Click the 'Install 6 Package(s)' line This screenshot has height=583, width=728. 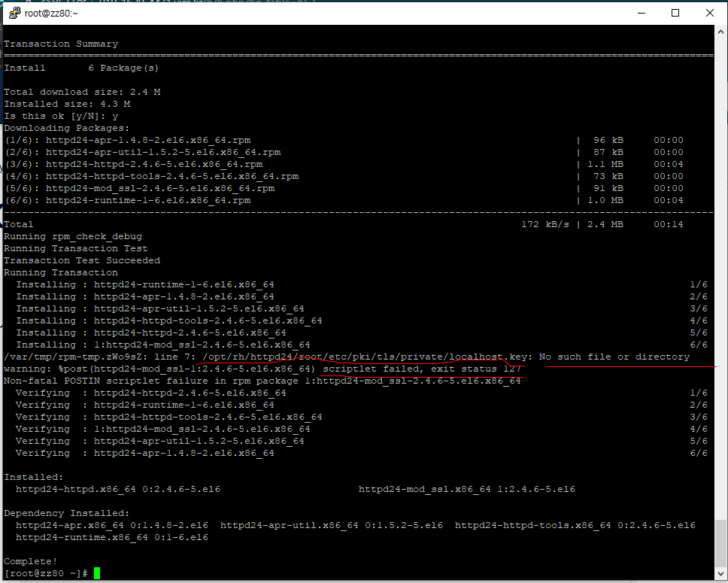[81, 68]
